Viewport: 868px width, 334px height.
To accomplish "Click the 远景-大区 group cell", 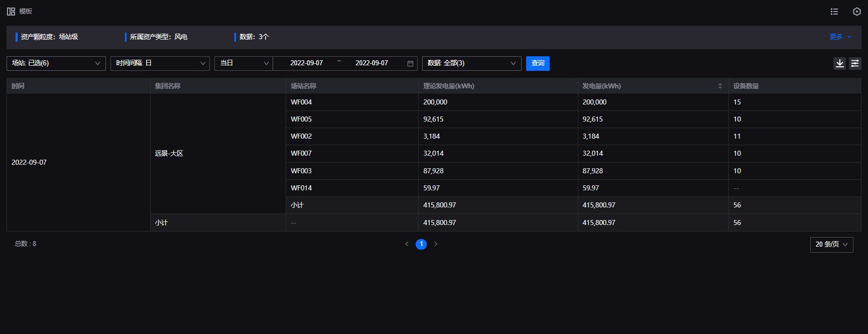I will 218,153.
